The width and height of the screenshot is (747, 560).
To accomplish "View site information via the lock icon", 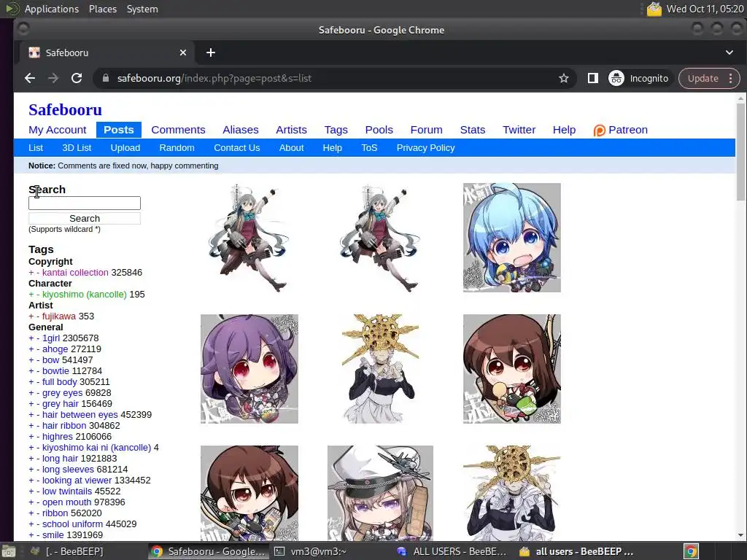I will [106, 78].
